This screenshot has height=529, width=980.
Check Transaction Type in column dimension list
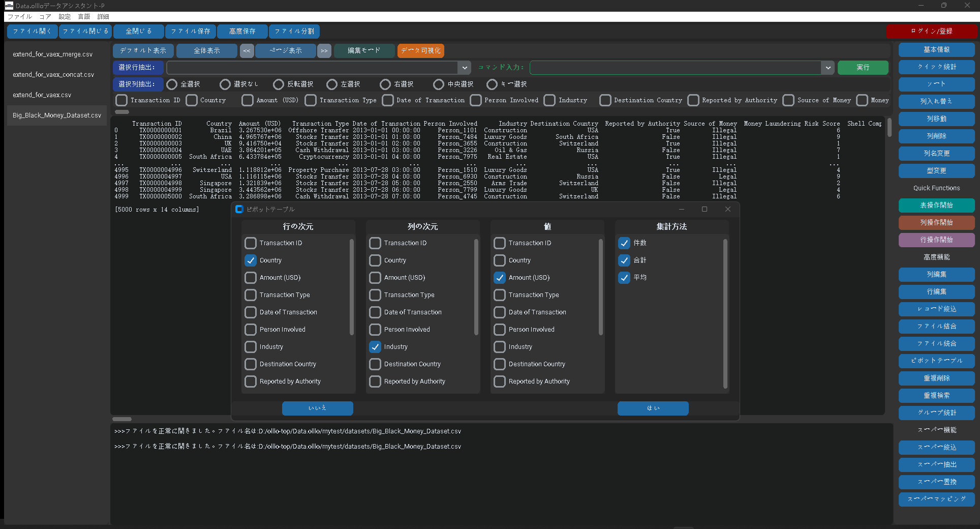point(375,295)
